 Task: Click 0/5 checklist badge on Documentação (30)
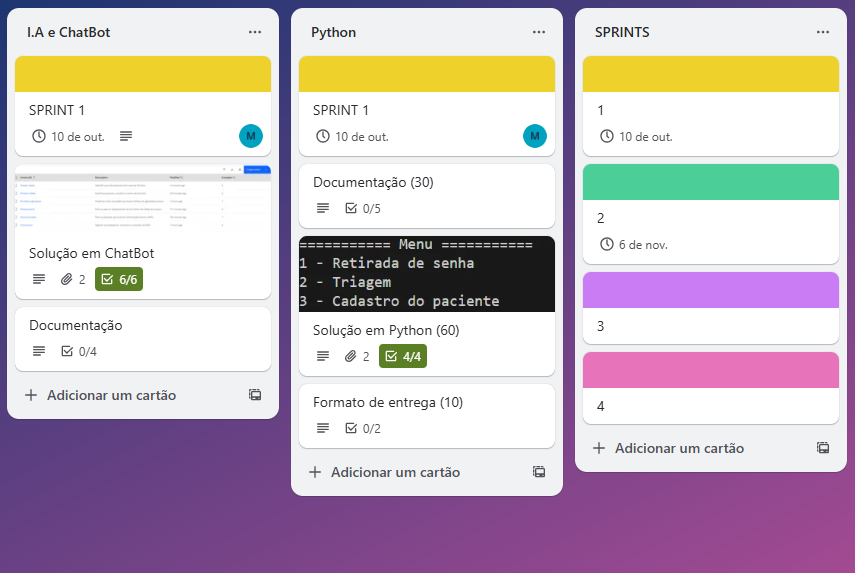pyautogui.click(x=363, y=208)
